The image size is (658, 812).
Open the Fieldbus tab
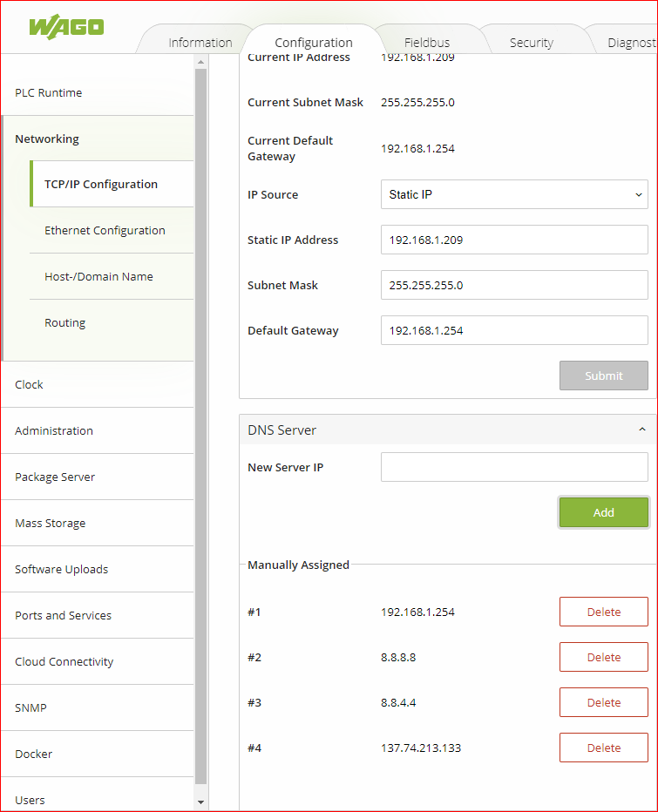coord(427,43)
